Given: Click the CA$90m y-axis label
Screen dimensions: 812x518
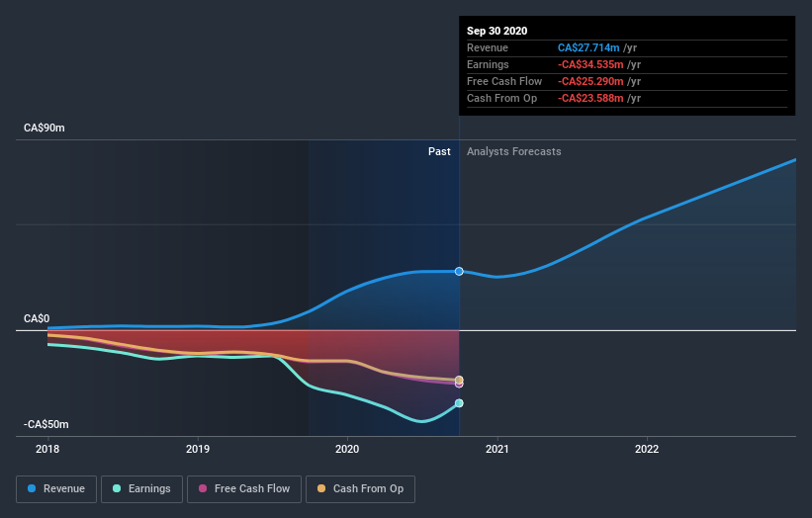Looking at the screenshot, I should [45, 128].
